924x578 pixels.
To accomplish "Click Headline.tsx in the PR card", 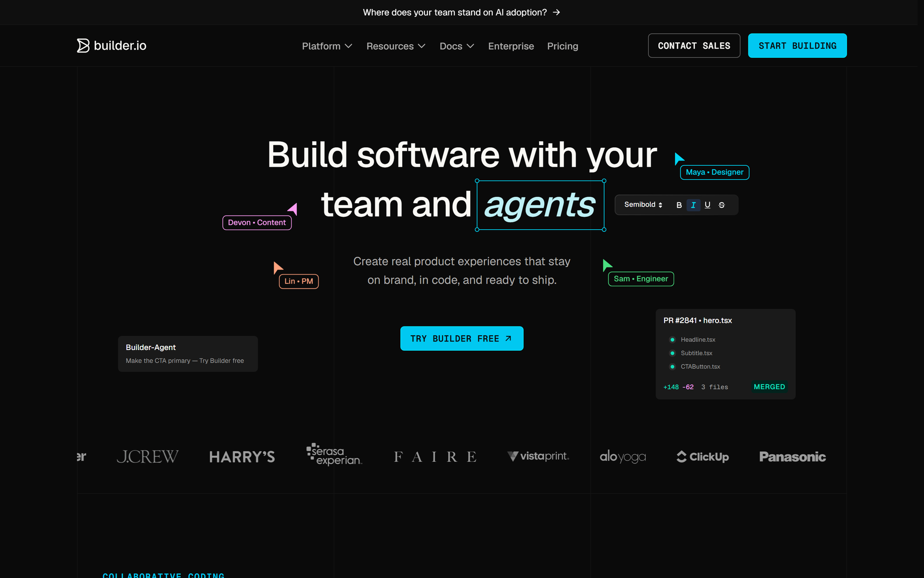I will pyautogui.click(x=698, y=340).
